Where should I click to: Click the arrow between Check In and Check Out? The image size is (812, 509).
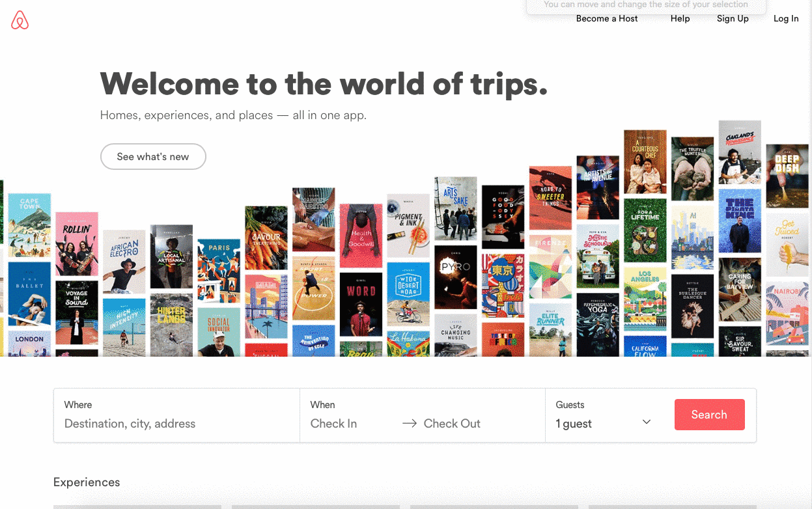pos(410,424)
